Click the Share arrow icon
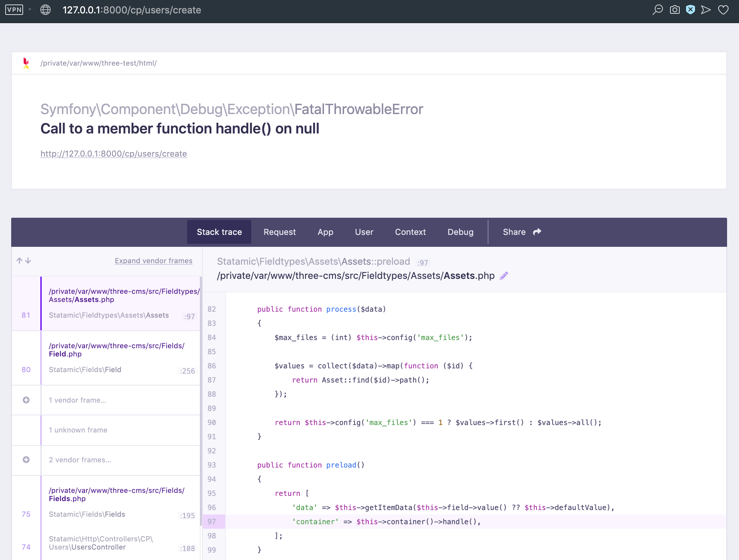 pyautogui.click(x=537, y=232)
